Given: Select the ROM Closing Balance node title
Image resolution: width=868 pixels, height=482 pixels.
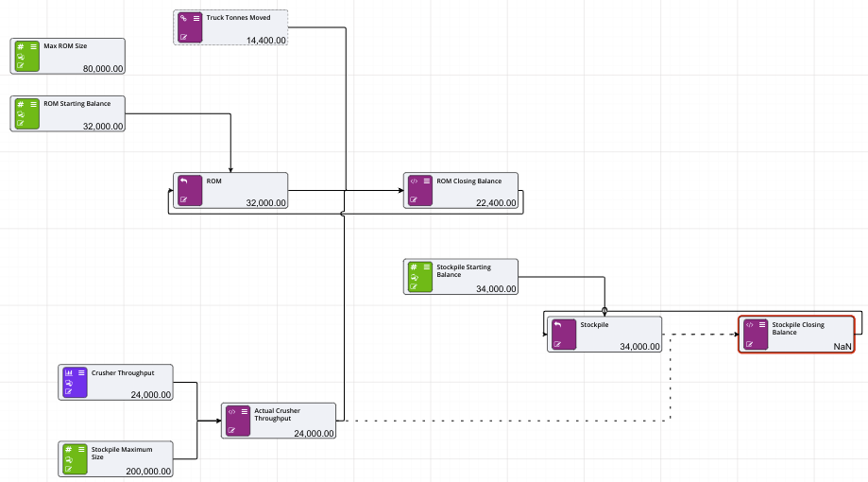Looking at the screenshot, I should pos(468,181).
